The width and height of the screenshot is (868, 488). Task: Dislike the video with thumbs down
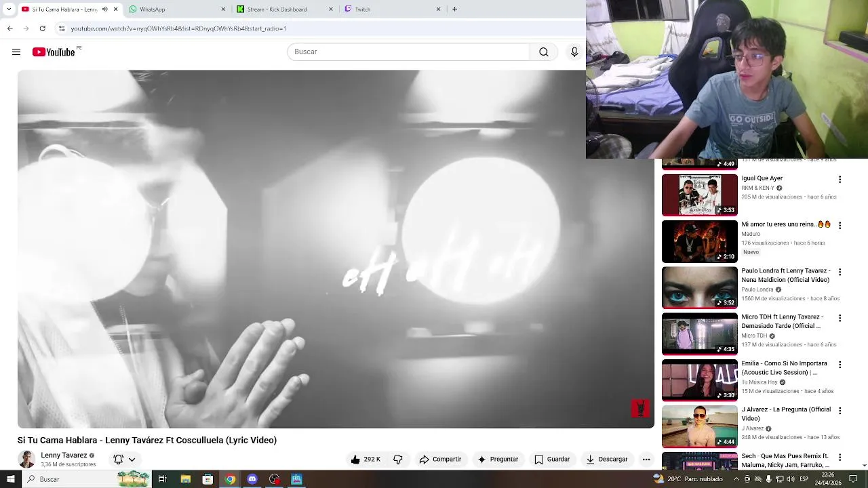tap(398, 460)
